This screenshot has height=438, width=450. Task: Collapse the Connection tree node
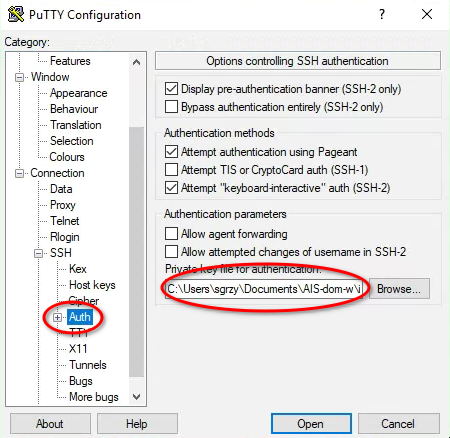coord(19,173)
